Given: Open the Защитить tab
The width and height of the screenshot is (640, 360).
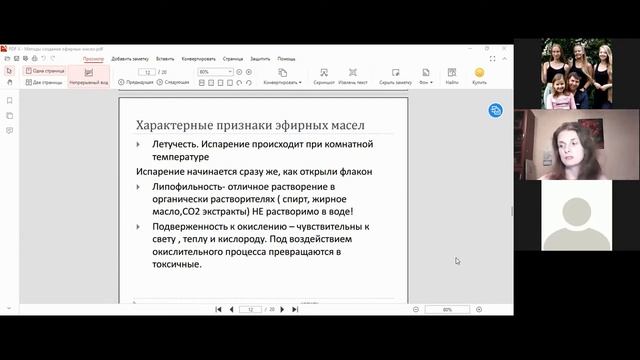Looking at the screenshot, I should (260, 59).
